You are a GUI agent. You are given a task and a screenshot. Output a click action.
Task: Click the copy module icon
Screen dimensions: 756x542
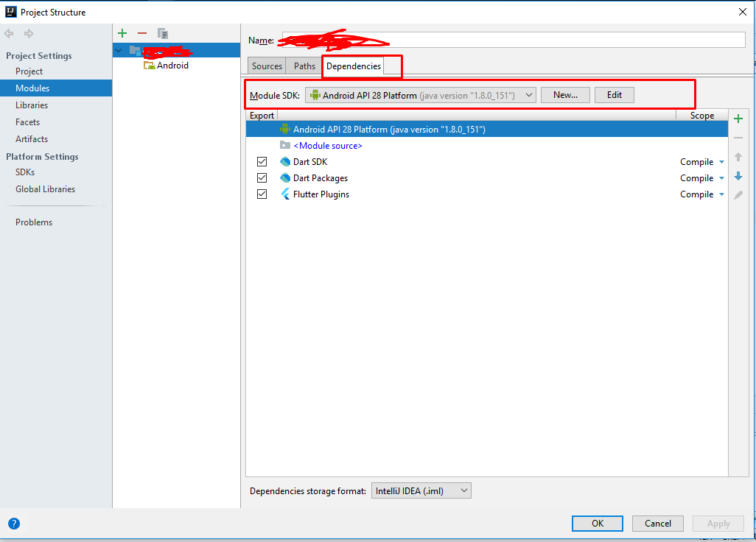coord(163,33)
